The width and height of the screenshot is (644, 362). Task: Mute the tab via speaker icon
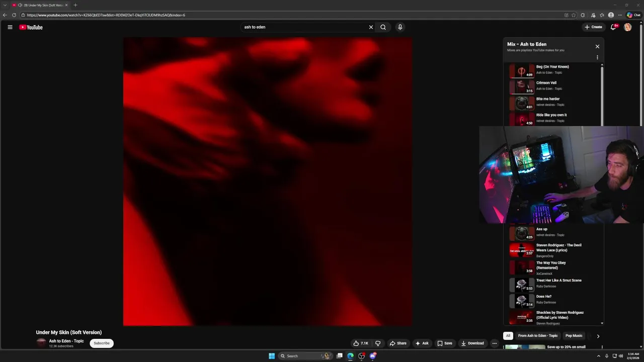(x=20, y=5)
